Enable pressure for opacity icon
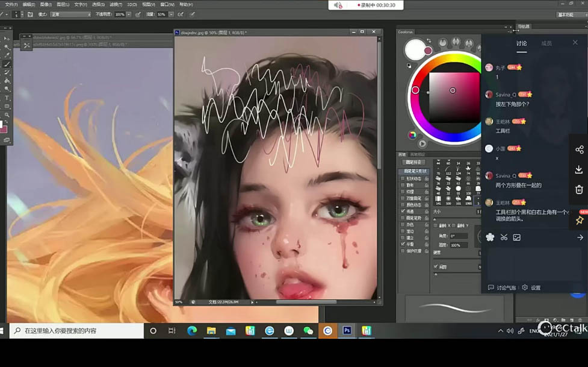Screen dimensions: 588x367 (x=138, y=14)
